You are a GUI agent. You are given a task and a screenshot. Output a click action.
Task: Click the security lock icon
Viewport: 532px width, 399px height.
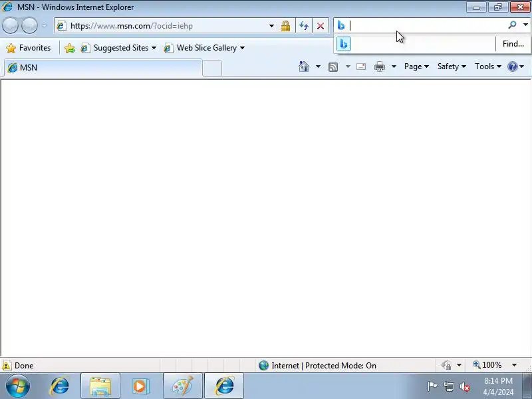pos(286,26)
